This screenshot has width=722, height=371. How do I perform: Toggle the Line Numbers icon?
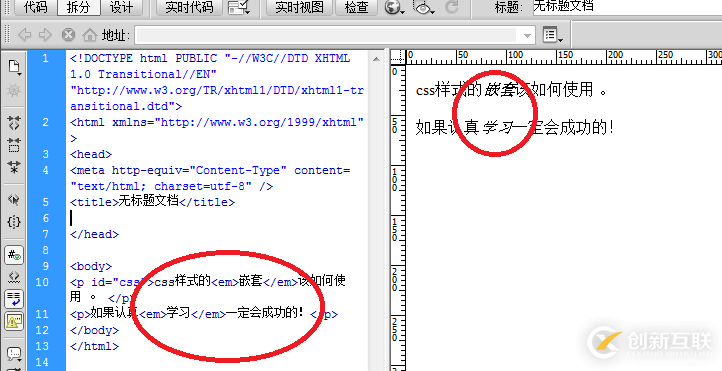[x=14, y=255]
